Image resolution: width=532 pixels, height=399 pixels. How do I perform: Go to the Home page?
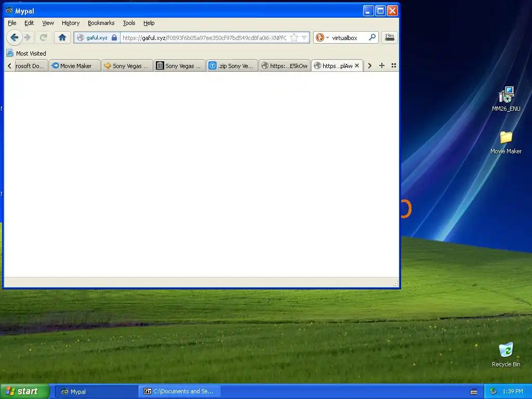62,37
